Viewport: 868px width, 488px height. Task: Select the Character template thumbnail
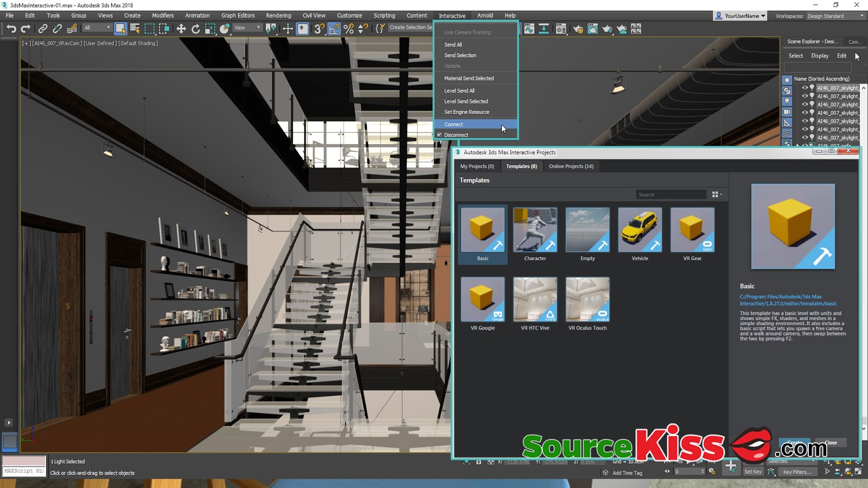pos(535,230)
